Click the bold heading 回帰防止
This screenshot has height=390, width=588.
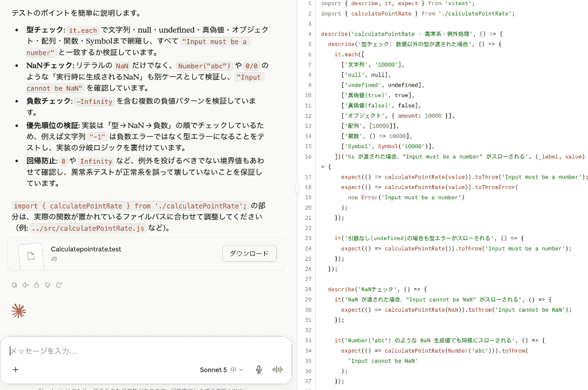42,161
